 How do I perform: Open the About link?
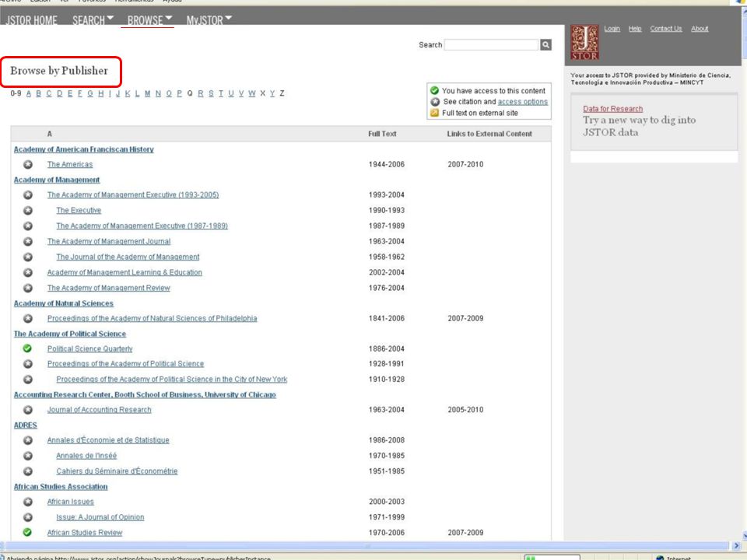pos(700,29)
